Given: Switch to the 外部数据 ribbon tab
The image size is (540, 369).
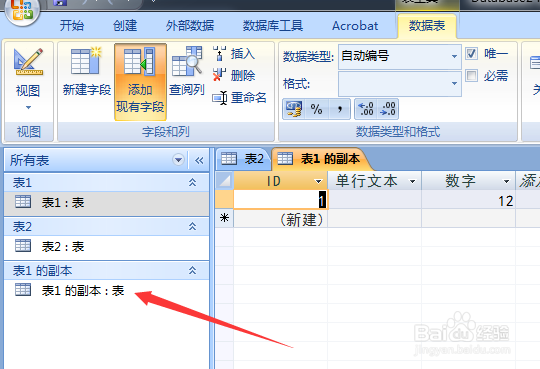Looking at the screenshot, I should point(190,26).
